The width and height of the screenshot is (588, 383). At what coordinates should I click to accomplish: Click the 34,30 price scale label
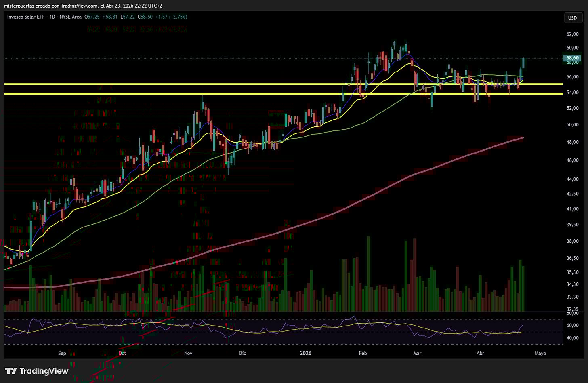(x=573, y=284)
